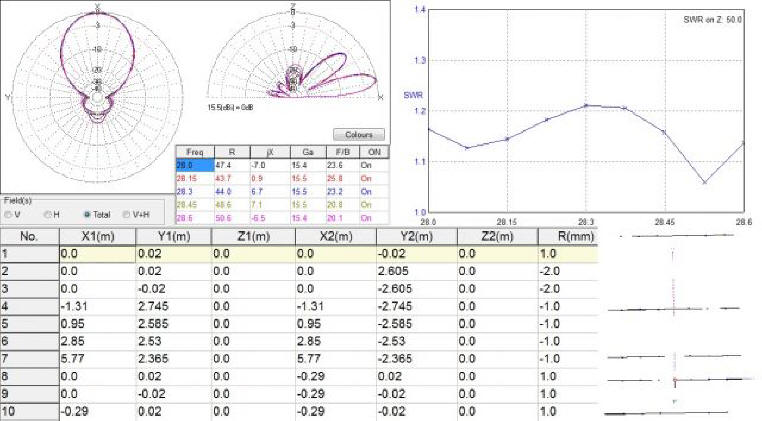
Task: Click Y2 value 2.605 in wire 2
Action: 416,271
